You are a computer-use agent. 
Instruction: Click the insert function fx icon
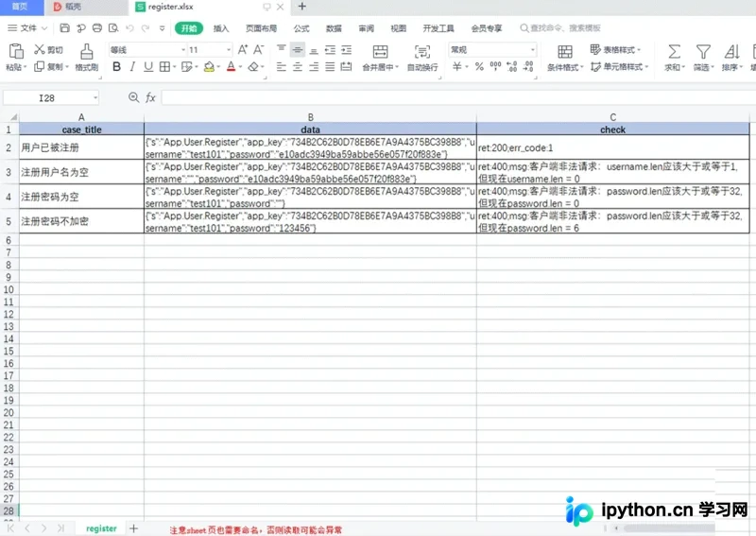[x=150, y=98]
